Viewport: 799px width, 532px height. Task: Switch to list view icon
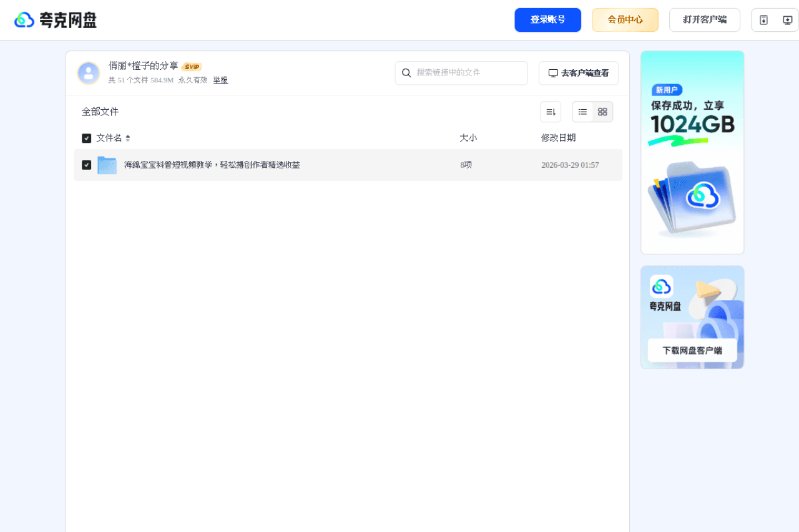tap(582, 111)
